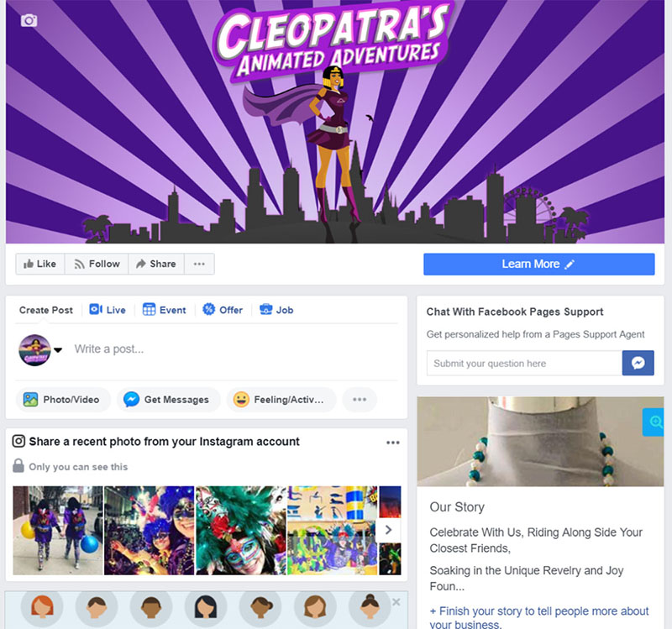Advance Instagram photos with right chevron
This screenshot has height=629, width=672.
[x=388, y=530]
